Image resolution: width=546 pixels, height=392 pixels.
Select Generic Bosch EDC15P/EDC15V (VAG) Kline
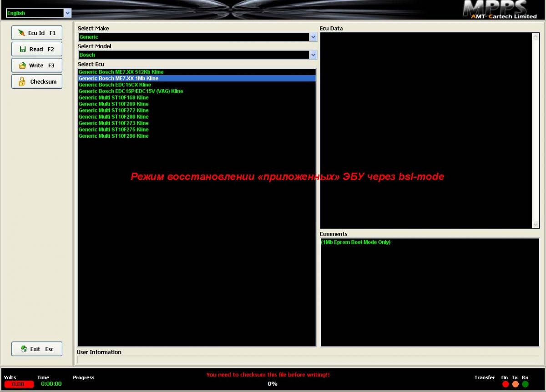coord(197,91)
